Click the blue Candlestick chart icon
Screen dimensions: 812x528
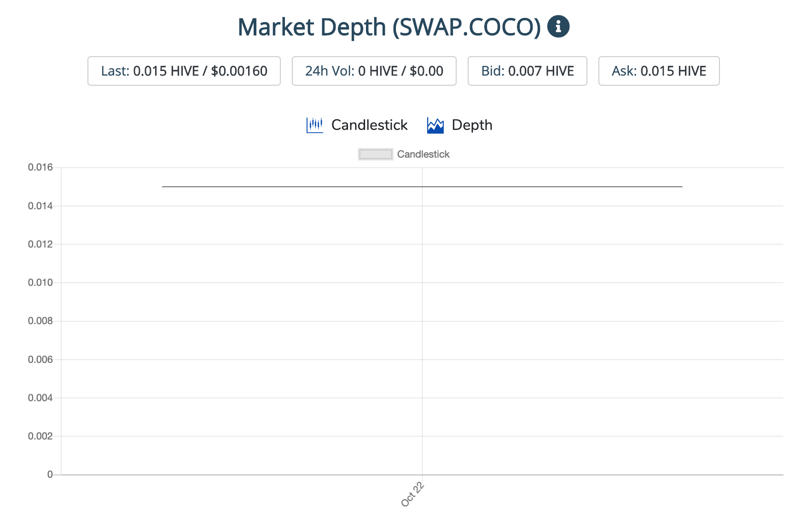coord(314,125)
